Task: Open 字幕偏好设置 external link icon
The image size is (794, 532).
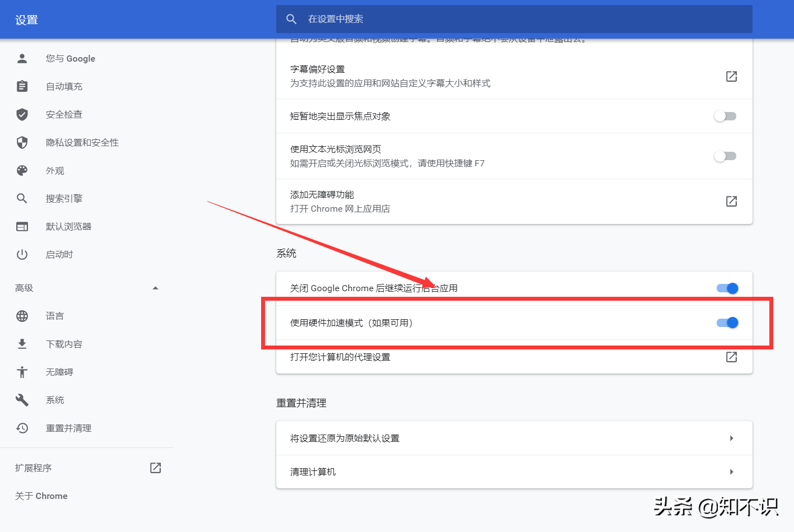Action: tap(731, 76)
